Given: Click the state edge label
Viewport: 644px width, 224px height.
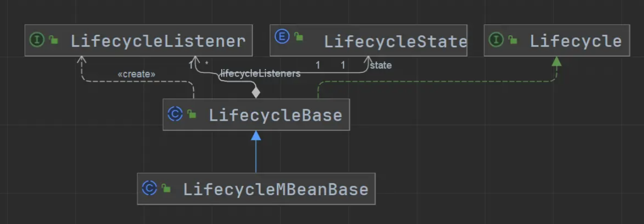Looking at the screenshot, I should (x=381, y=65).
